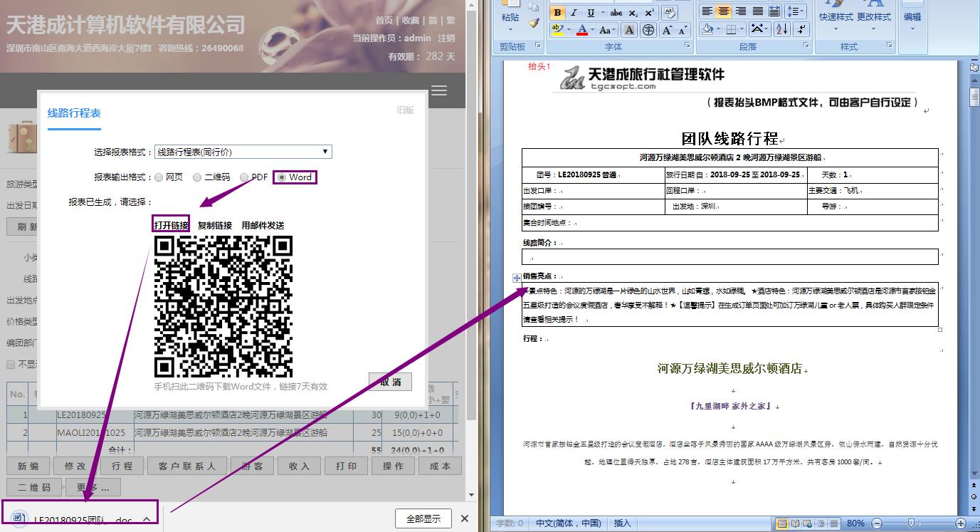The width and height of the screenshot is (980, 532).
Task: Click the text highlight color icon
Action: click(557, 30)
